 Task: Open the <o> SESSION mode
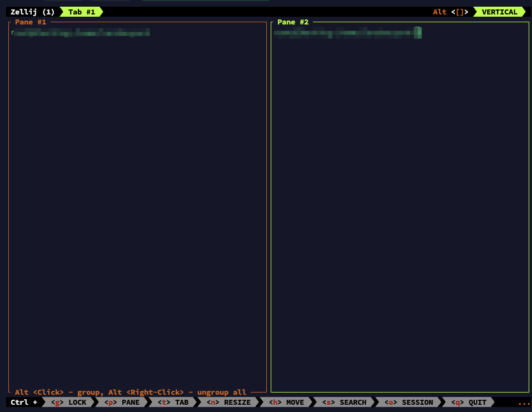(x=409, y=402)
